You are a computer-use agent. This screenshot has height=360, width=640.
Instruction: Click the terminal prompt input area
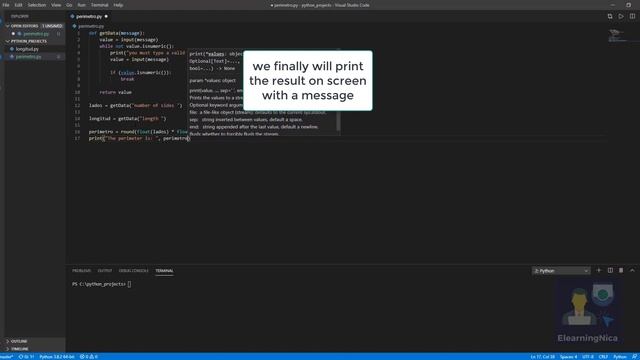click(129, 284)
